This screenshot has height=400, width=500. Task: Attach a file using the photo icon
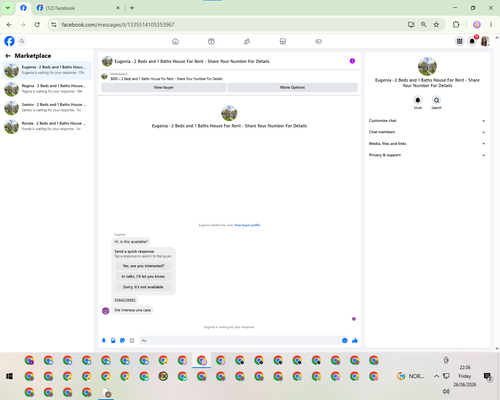[x=113, y=340]
